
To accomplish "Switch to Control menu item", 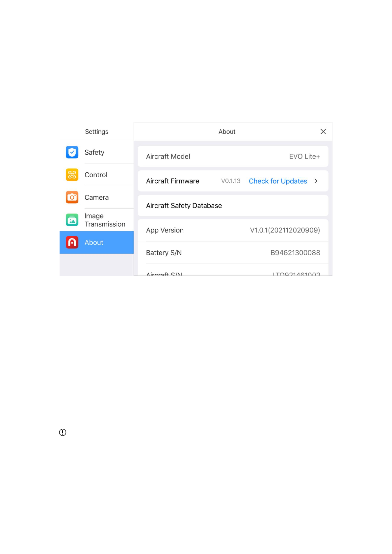I will point(96,175).
